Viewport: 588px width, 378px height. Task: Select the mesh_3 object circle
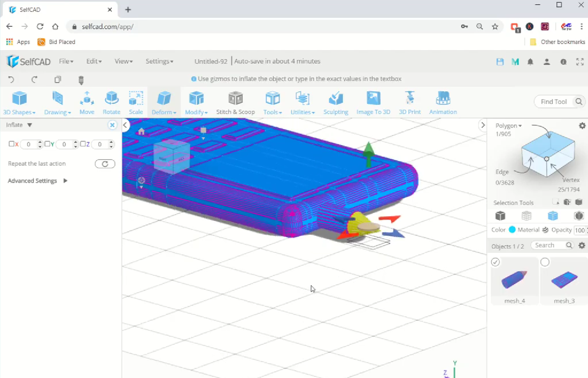(x=545, y=262)
